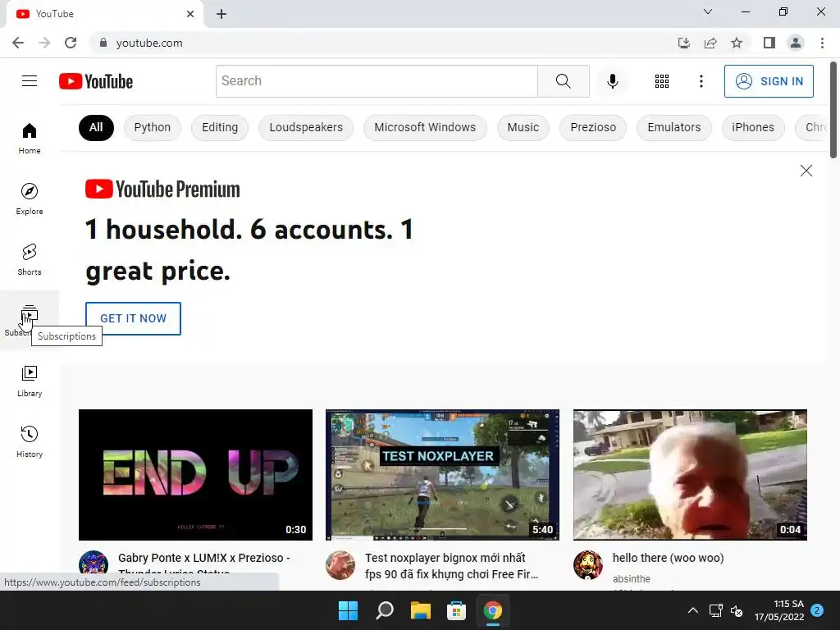The height and width of the screenshot is (630, 840).
Task: Click Chrome icon in taskbar
Action: coord(492,610)
